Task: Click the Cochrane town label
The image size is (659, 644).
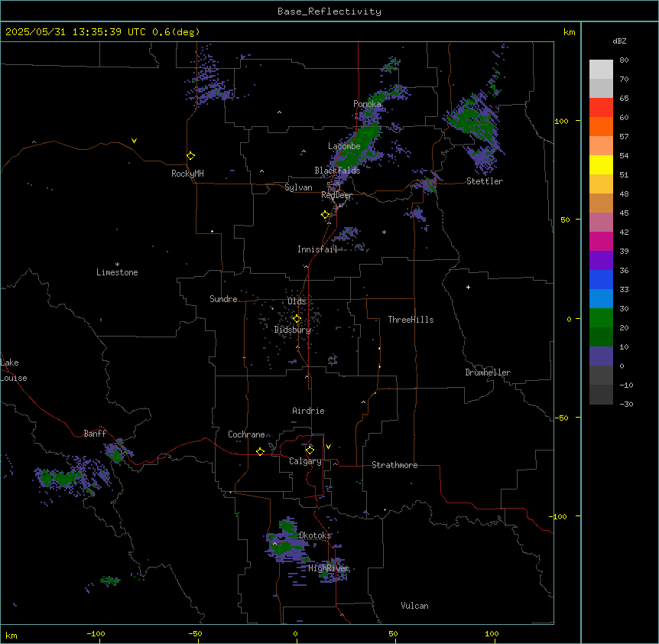Action: pos(246,434)
